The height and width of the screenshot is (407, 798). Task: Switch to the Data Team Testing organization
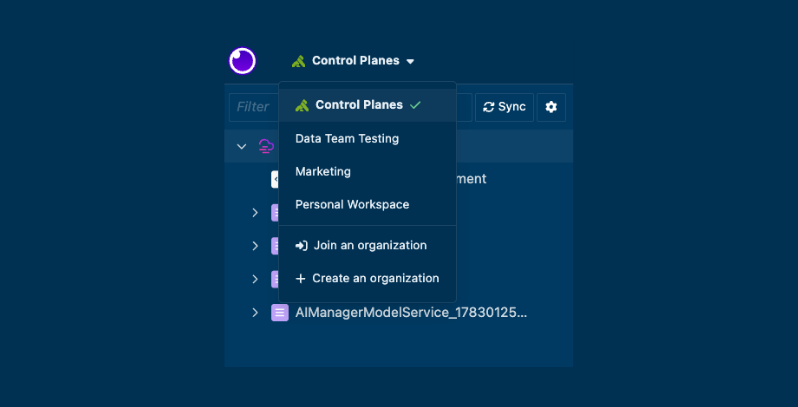[367, 138]
